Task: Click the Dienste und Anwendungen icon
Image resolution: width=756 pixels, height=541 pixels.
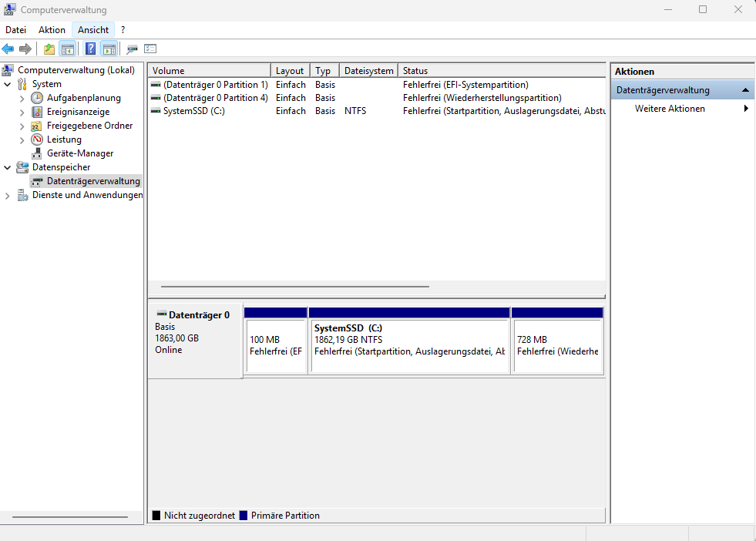Action: (x=22, y=195)
